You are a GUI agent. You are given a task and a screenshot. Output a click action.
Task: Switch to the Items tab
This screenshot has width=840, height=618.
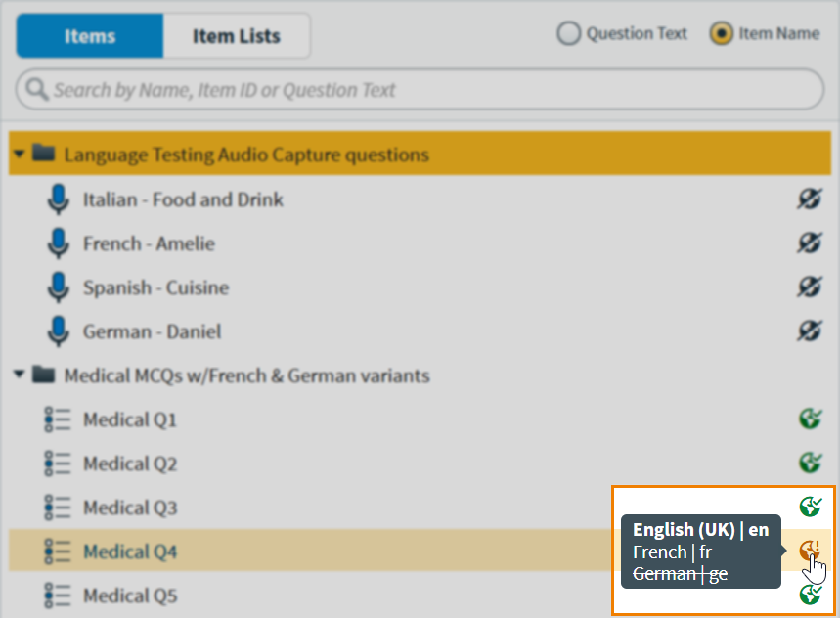[x=90, y=36]
